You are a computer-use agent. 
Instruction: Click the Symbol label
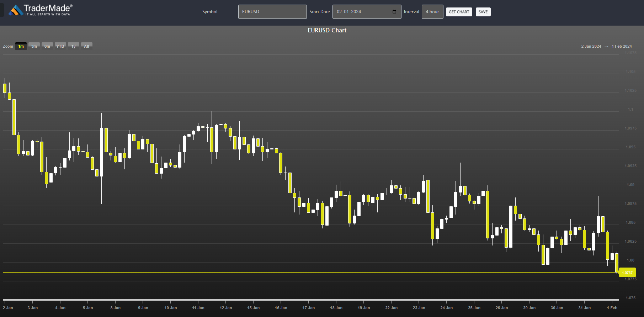tap(210, 12)
